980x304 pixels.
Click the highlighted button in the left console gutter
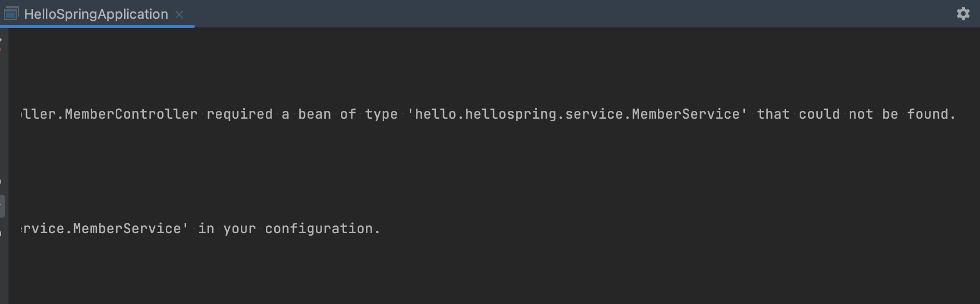pos(3,206)
